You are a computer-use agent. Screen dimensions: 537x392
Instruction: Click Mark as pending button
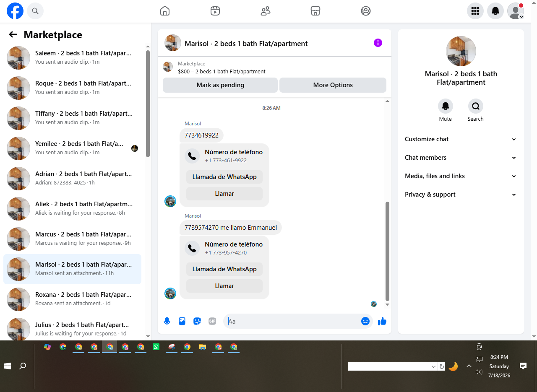[220, 85]
